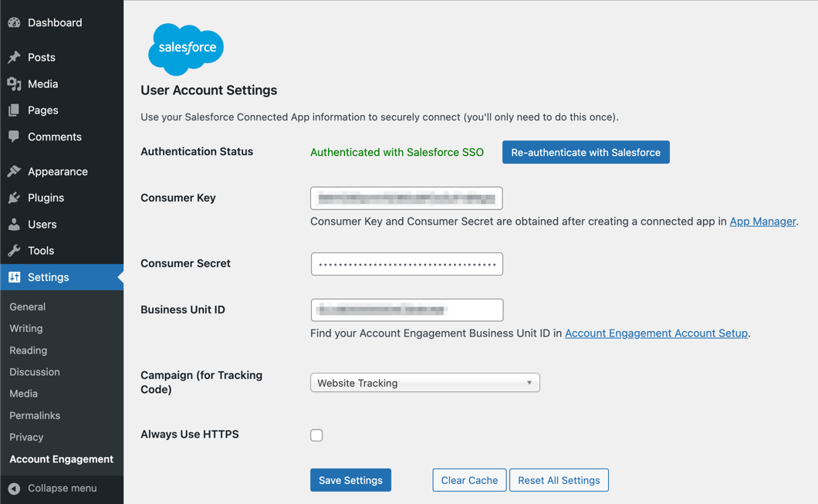Click the Users person icon

pos(14,225)
